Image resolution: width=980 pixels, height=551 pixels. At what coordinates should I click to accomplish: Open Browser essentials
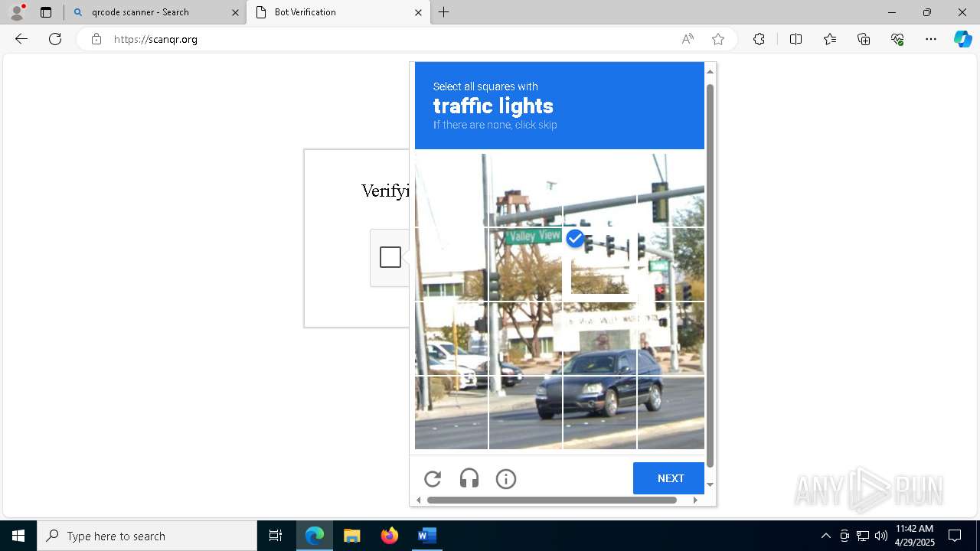897,39
